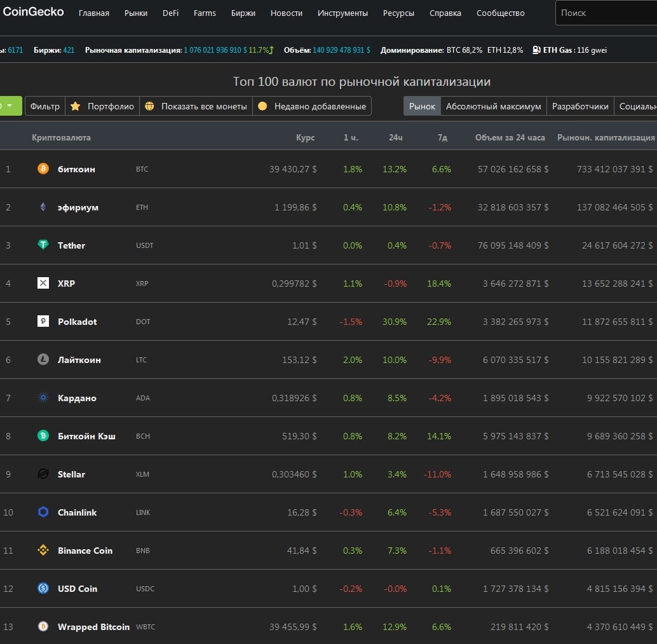
Task: Open the Polkadot coin link
Action: point(77,322)
